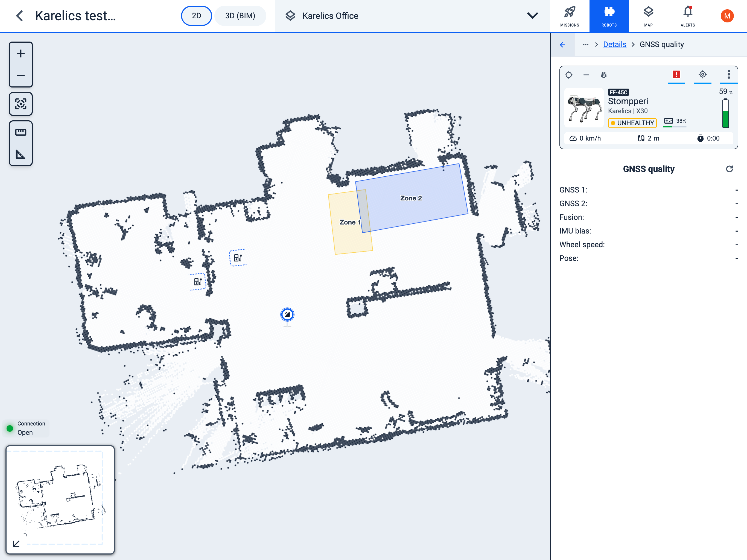Click the red alert icon on robot card

click(676, 75)
